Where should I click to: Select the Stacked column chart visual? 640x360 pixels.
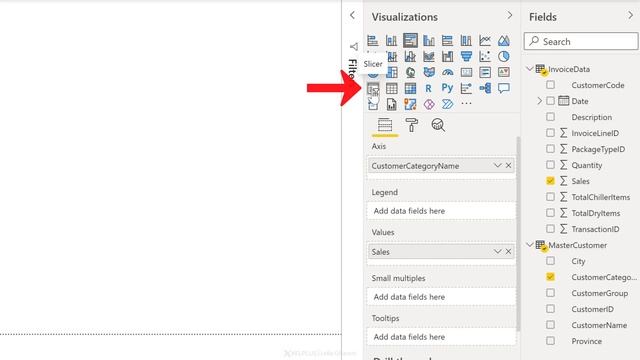pyautogui.click(x=391, y=40)
